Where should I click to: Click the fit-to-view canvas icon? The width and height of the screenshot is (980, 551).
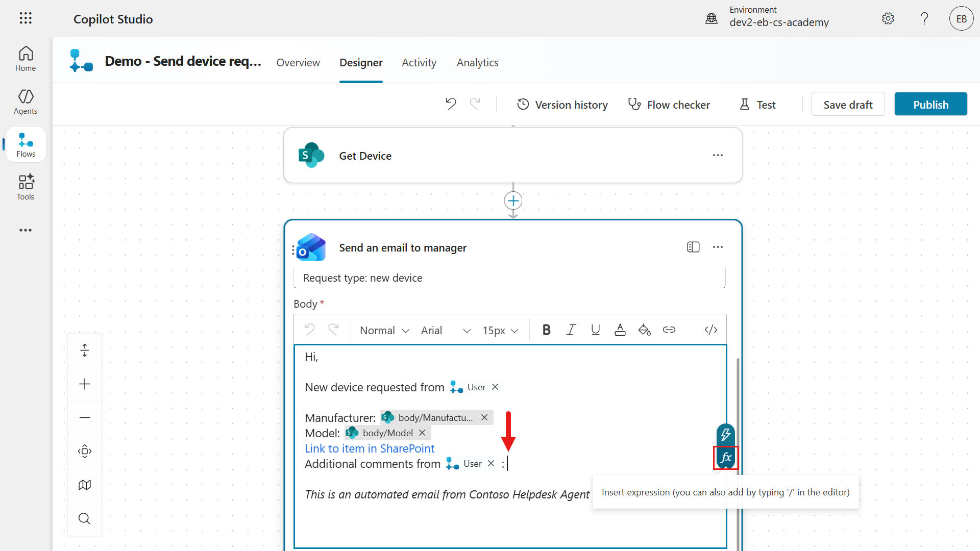(x=85, y=451)
